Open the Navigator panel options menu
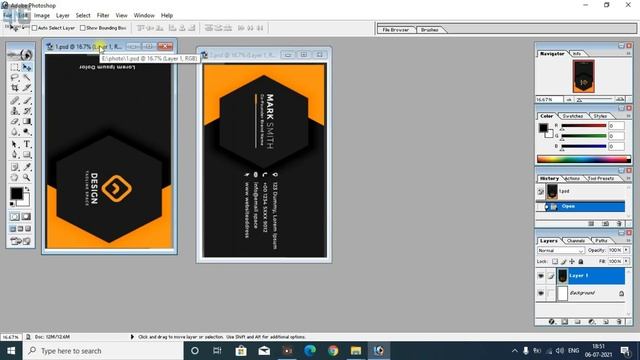The height and width of the screenshot is (360, 640). (x=629, y=53)
